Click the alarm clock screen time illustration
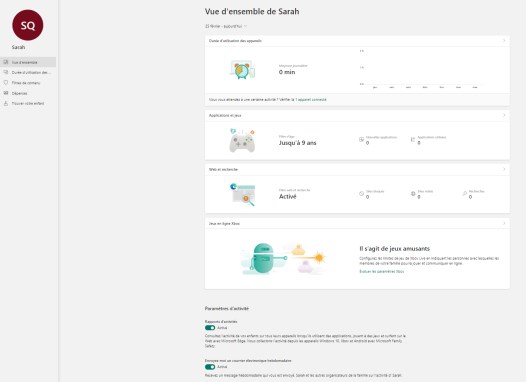The width and height of the screenshot is (526, 382). (x=242, y=70)
